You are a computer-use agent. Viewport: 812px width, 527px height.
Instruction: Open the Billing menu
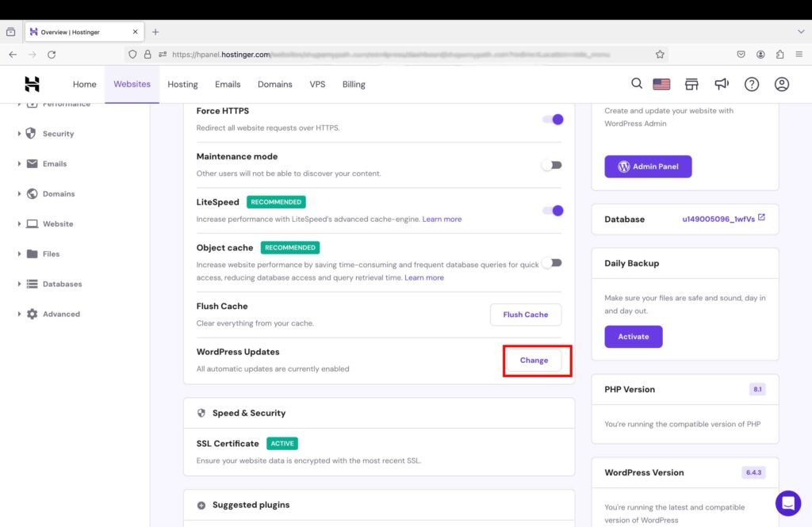pyautogui.click(x=354, y=84)
